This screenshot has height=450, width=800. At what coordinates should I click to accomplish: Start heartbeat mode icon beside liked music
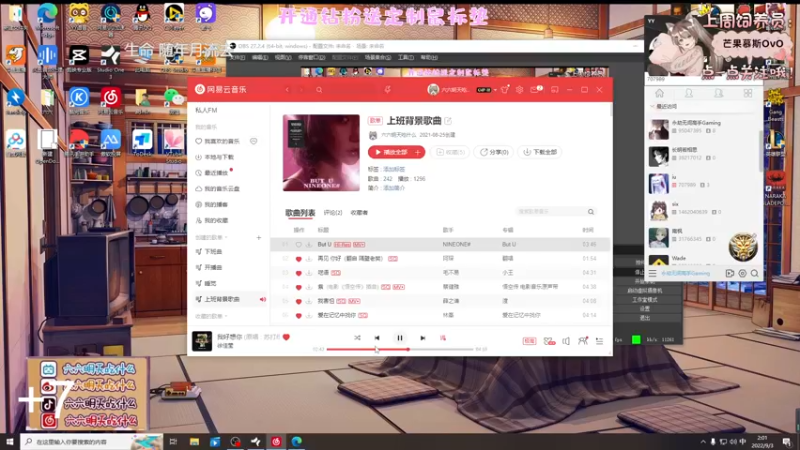pos(254,141)
